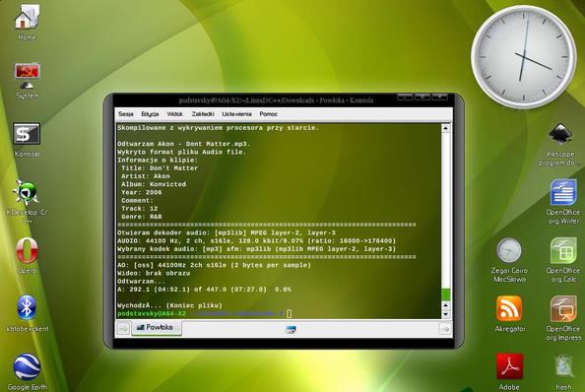Click the 'AO: [oss] 44100Hz' output line
Screen dimensions: 585x392
tap(214, 265)
